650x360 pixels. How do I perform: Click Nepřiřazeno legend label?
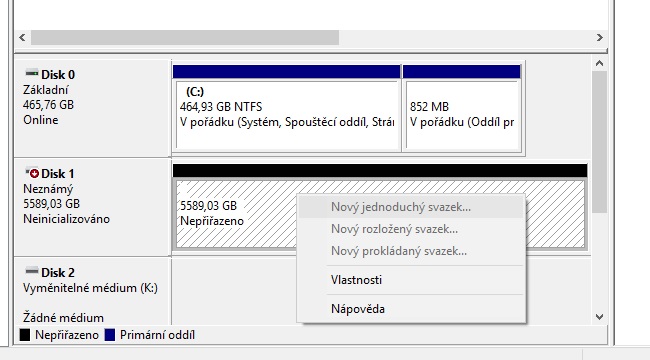[x=67, y=335]
